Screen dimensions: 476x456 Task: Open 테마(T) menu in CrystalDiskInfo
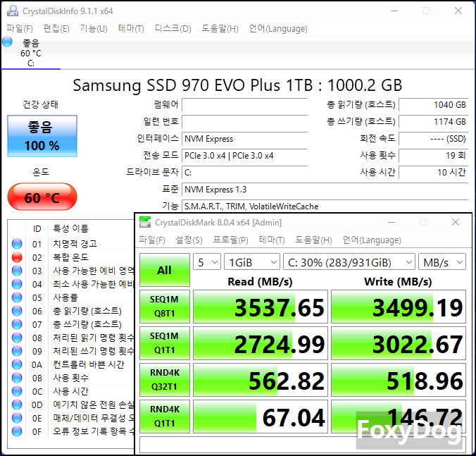[x=131, y=29]
